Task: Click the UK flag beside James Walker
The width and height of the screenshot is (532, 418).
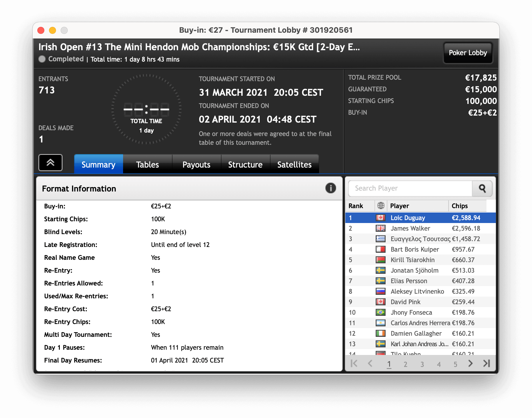Action: point(380,228)
